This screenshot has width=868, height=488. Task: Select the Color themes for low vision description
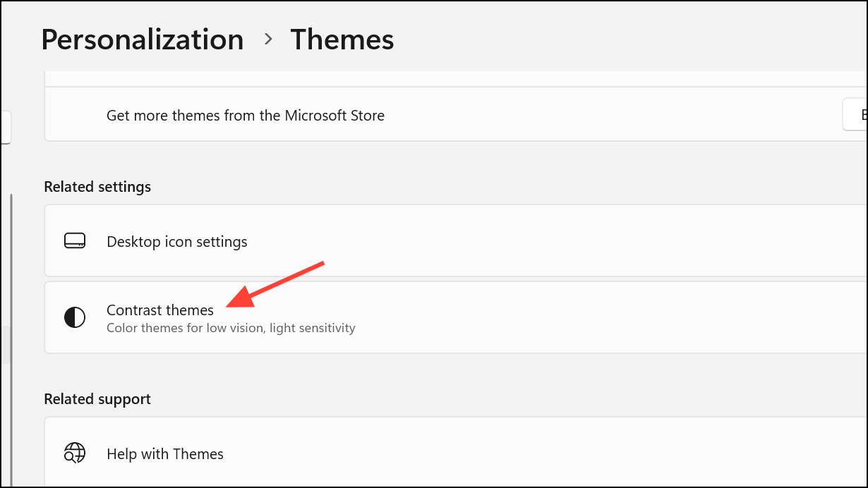(x=231, y=327)
